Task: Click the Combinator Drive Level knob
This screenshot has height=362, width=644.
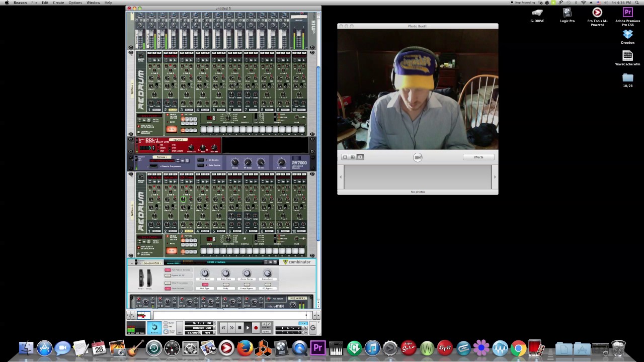Action: (x=205, y=273)
